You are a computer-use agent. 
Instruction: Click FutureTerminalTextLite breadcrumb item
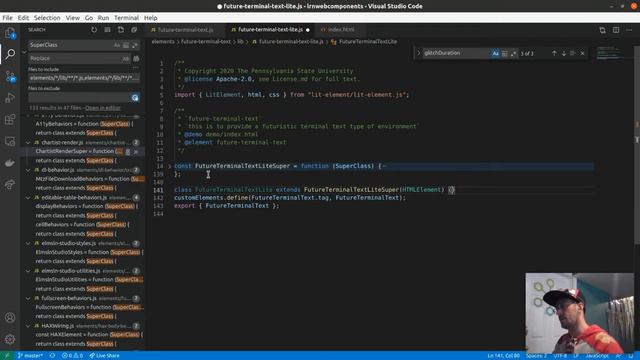364,42
